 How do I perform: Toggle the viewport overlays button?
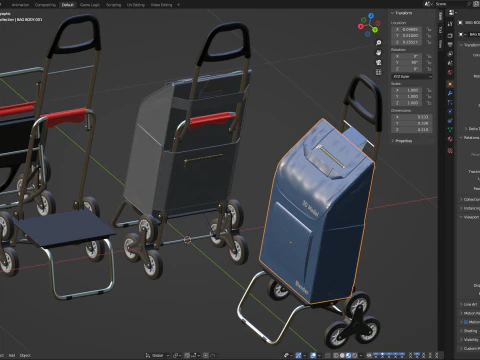[x=313, y=356]
